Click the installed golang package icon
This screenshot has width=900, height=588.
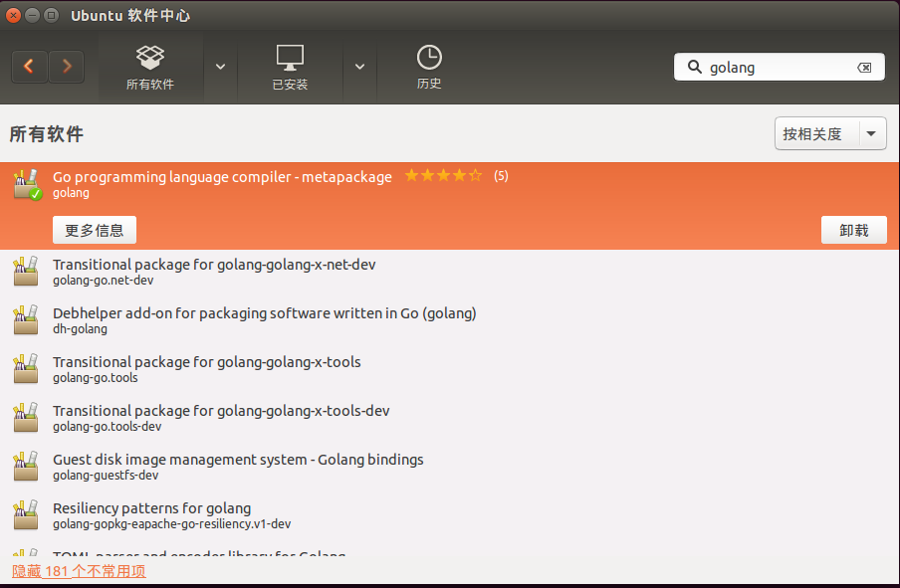[x=27, y=184]
